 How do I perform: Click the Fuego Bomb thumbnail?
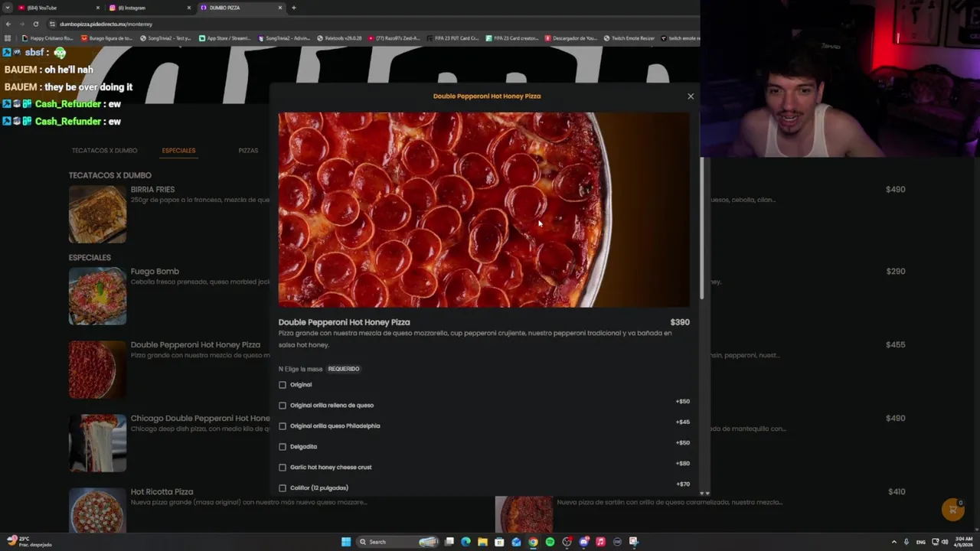[x=97, y=296]
